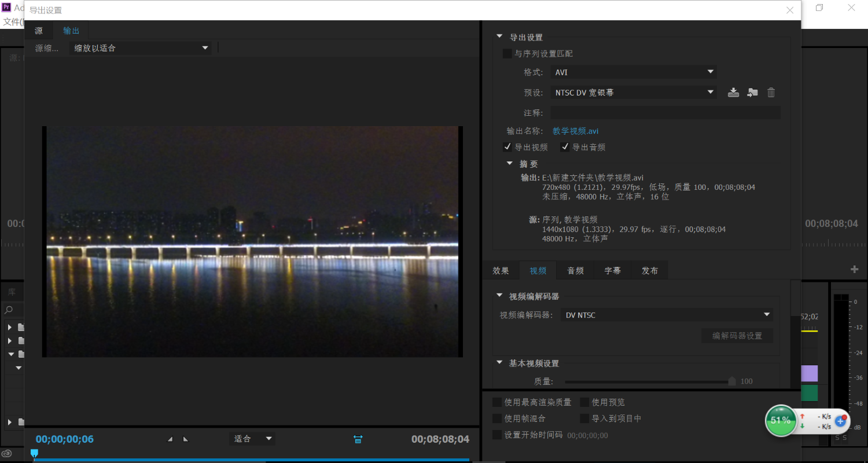Open the 音频 tab

(575, 270)
